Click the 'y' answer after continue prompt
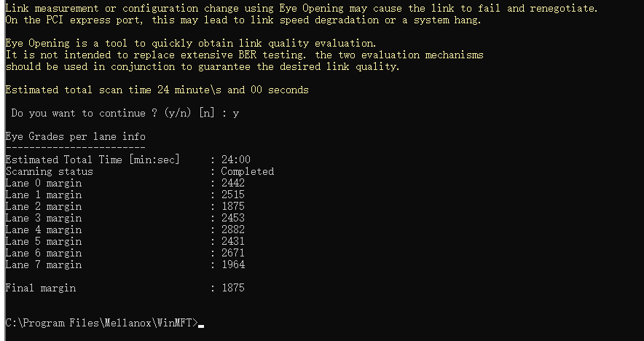Viewport: 644px width, 341px height. [x=235, y=114]
